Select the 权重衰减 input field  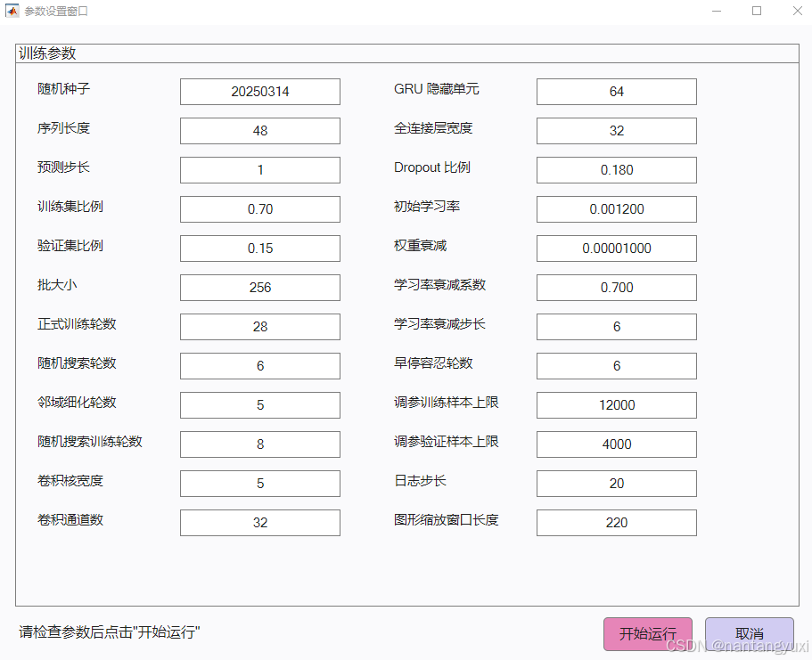[x=617, y=249]
